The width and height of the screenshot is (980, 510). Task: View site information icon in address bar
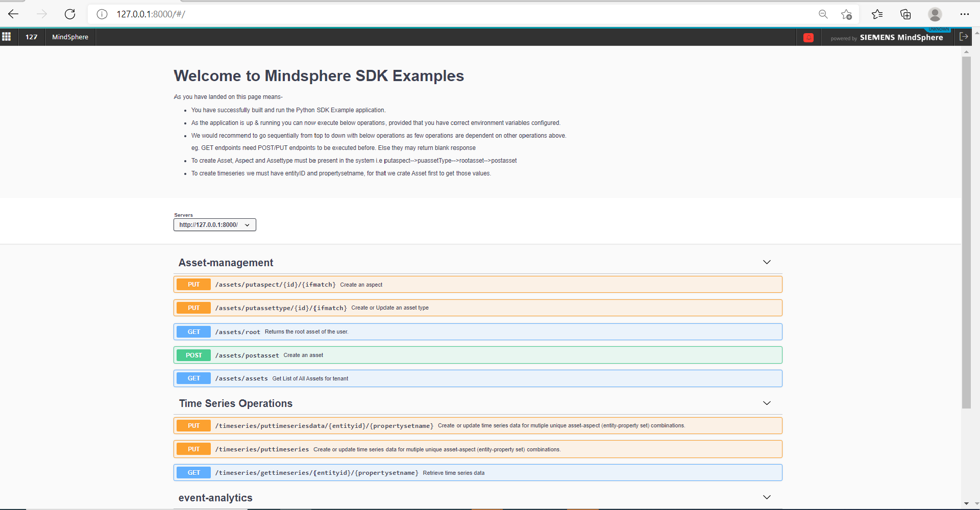102,14
